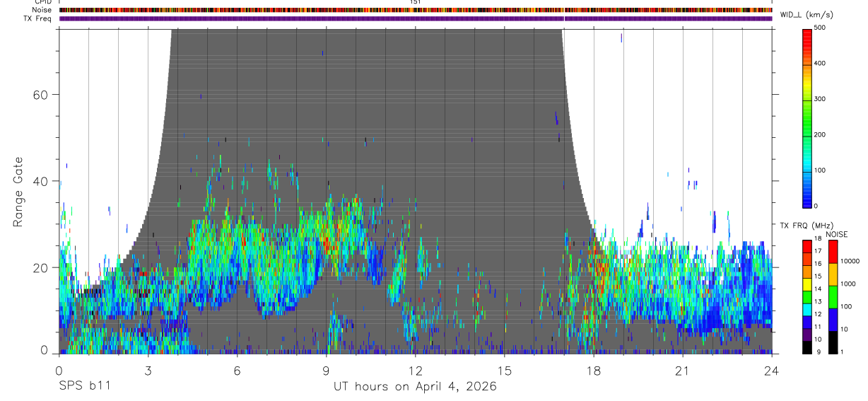Click x-axis tick label '3'

[148, 370]
